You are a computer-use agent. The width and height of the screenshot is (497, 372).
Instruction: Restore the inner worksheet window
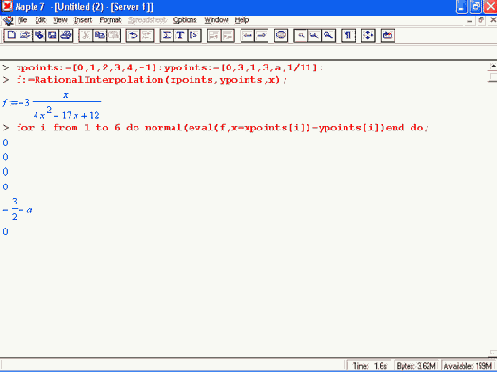pos(481,21)
